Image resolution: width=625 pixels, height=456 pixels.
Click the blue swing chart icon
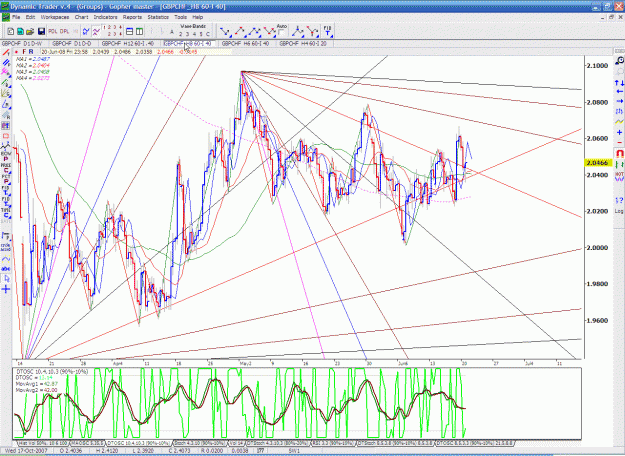[x=86, y=31]
